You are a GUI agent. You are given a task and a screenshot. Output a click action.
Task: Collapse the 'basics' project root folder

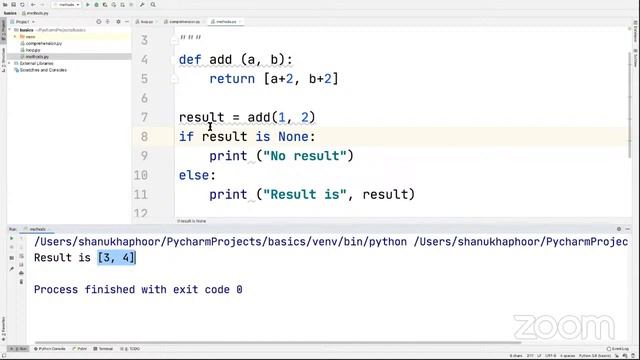(10, 30)
